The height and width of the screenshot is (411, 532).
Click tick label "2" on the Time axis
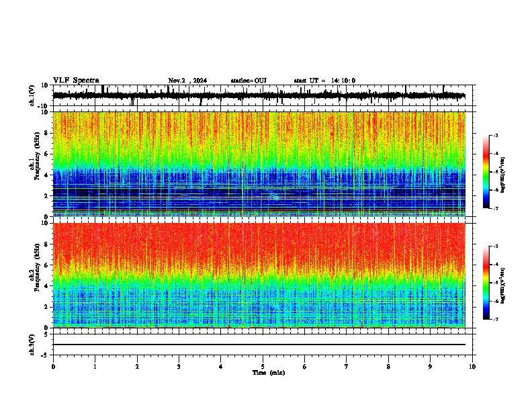tap(137, 367)
